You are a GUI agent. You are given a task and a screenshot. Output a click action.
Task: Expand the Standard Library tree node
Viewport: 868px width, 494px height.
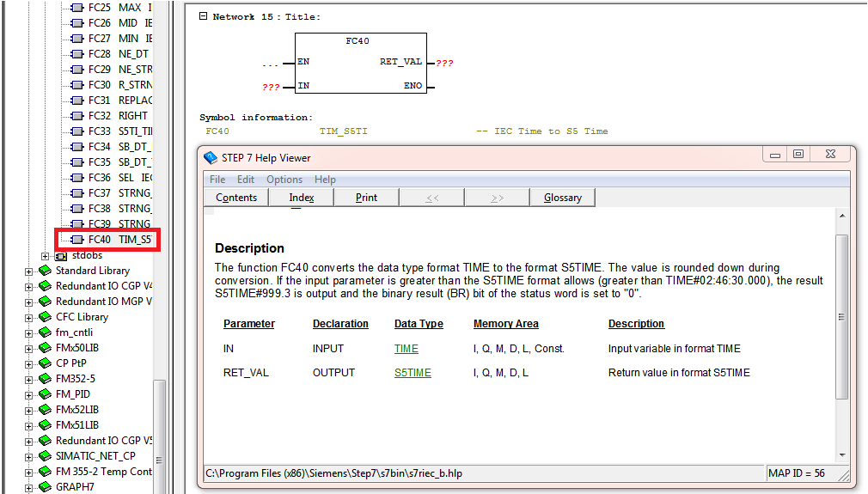click(28, 271)
